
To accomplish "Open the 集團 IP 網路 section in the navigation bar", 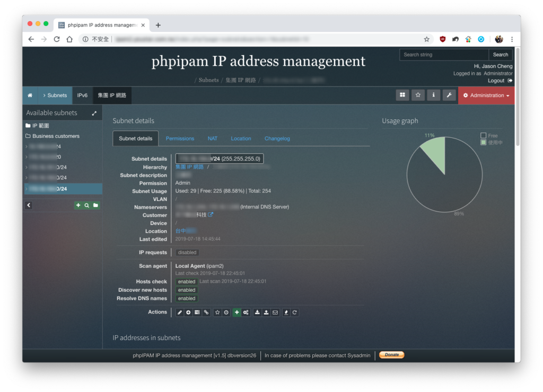I will coord(112,95).
